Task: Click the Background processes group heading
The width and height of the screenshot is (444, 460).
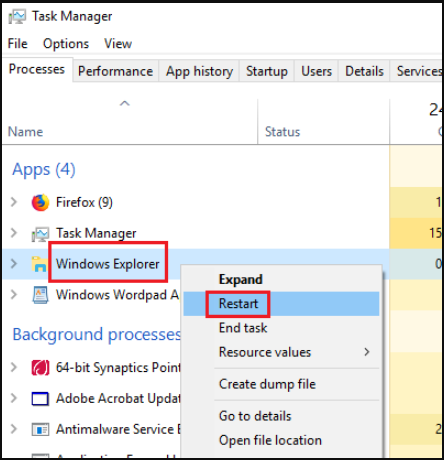Action: 97,335
